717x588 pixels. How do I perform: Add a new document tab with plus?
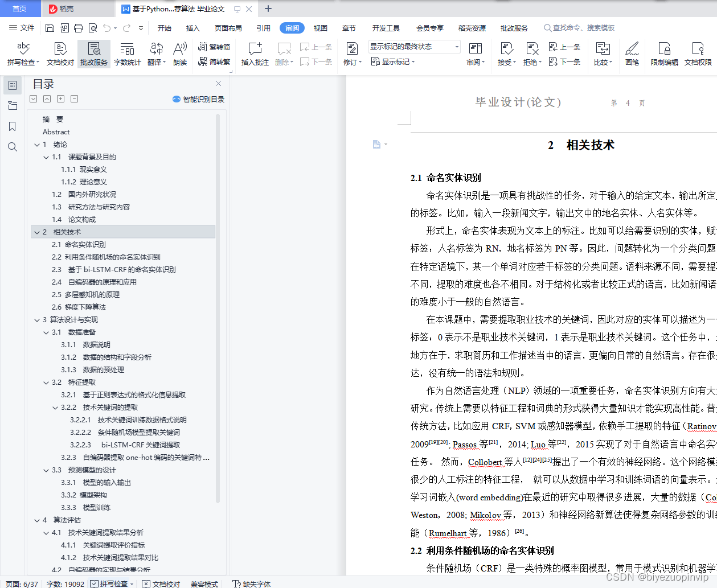268,9
